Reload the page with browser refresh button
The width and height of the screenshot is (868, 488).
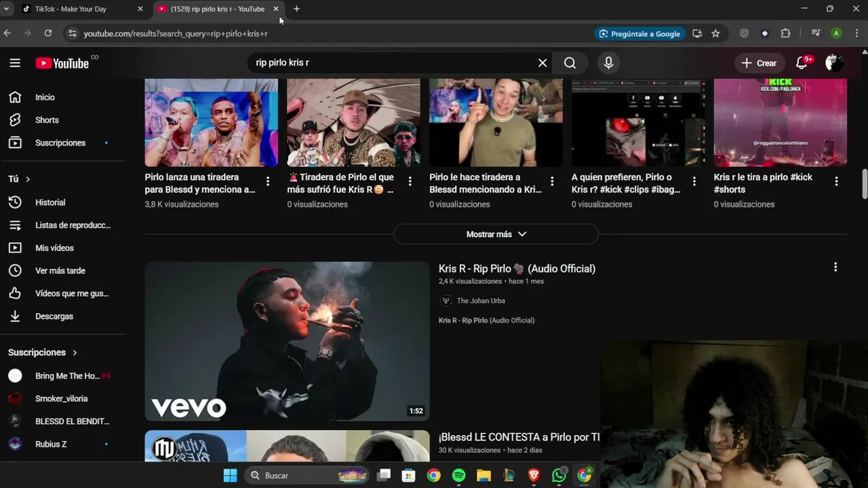47,33
